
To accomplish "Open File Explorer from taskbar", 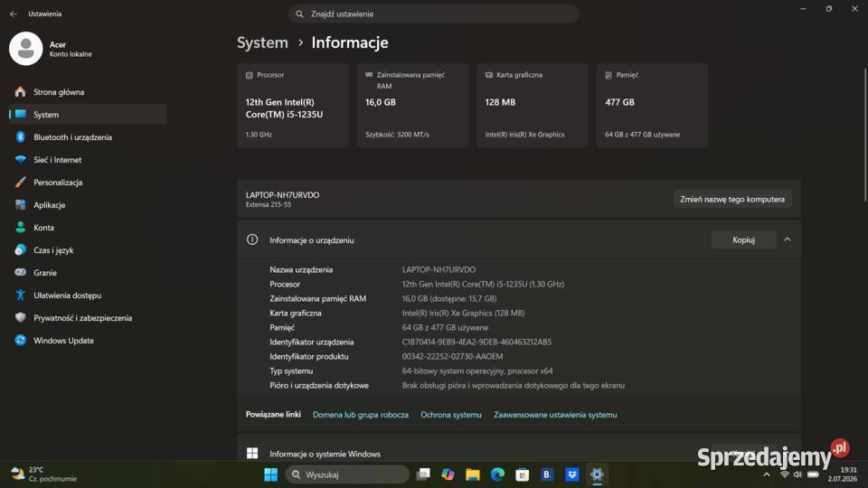I will (x=473, y=474).
